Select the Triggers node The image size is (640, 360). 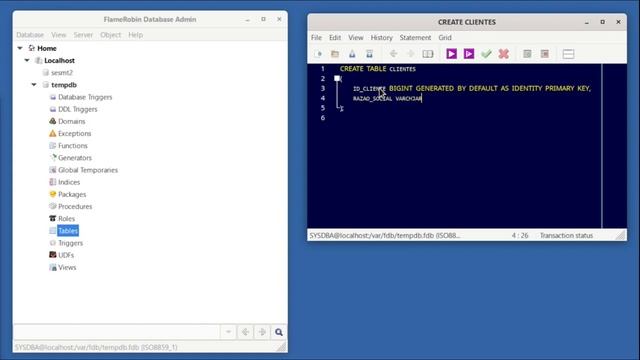70,243
